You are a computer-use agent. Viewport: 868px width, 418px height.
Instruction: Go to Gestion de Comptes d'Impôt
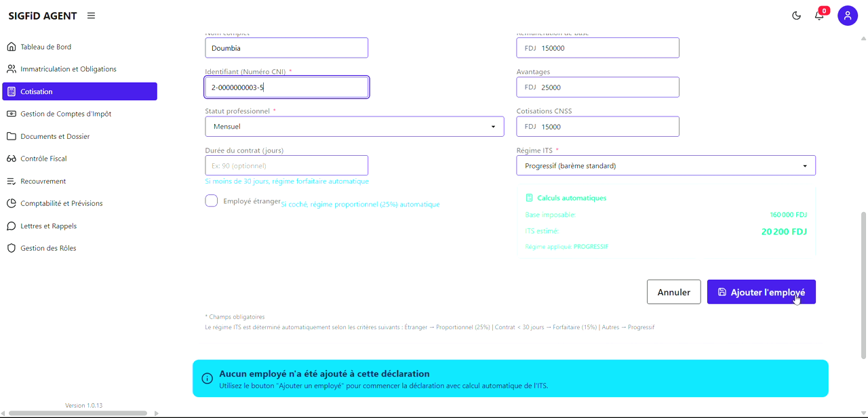coord(66,114)
